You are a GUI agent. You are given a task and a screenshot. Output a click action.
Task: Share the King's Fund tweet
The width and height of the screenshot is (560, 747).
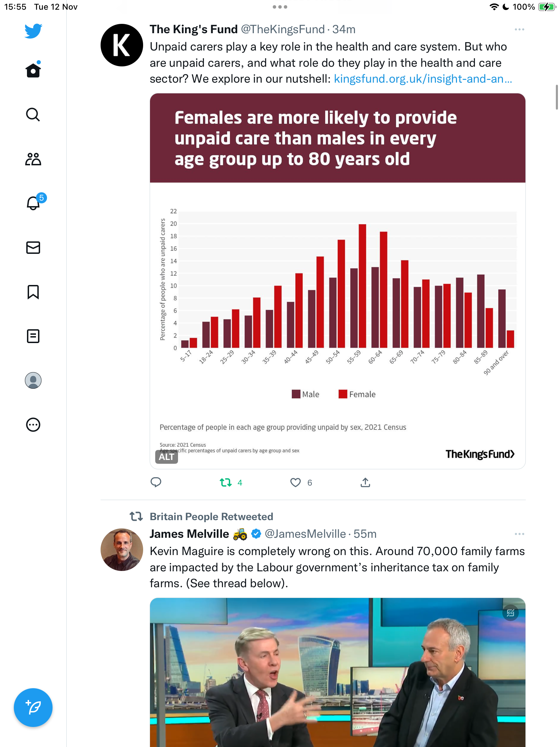[x=365, y=482]
